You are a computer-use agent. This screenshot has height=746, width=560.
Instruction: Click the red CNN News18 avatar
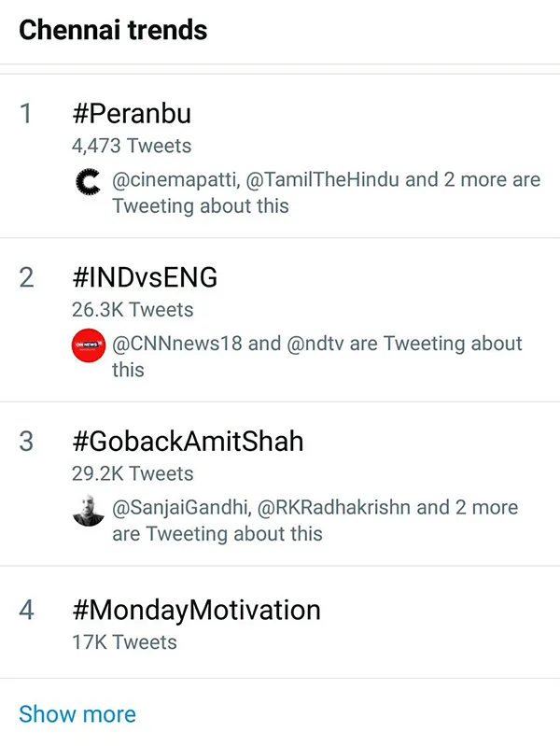pyautogui.click(x=89, y=345)
